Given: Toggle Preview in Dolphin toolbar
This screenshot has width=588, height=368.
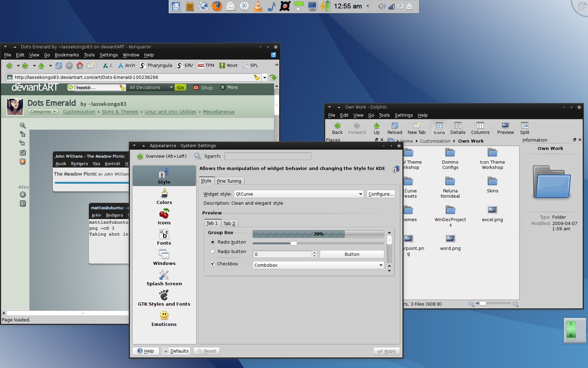Looking at the screenshot, I should click(x=505, y=128).
